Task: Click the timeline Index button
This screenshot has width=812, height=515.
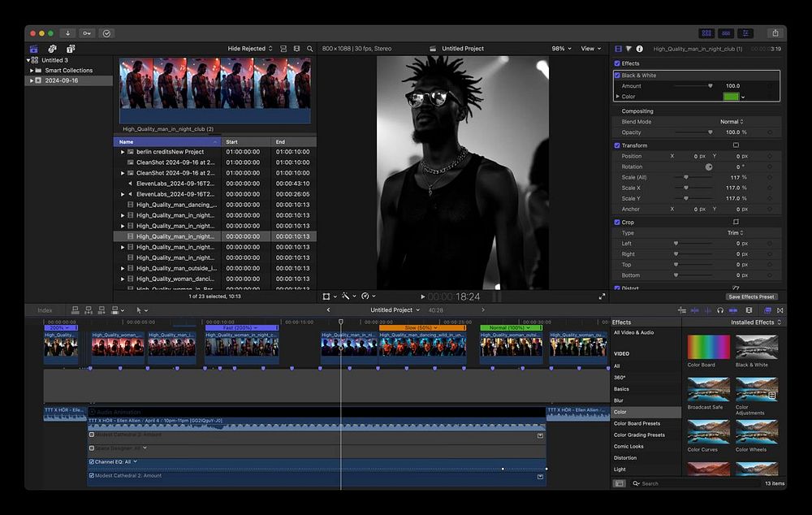Action: pyautogui.click(x=45, y=310)
